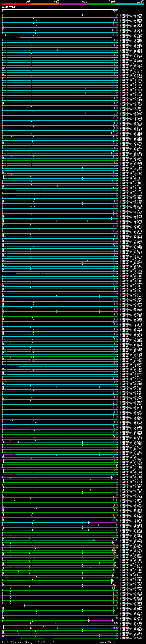Viewport: 146px width, 644px height.
Task: Click label UniRef100_C9SQ11
Action: 131,261
